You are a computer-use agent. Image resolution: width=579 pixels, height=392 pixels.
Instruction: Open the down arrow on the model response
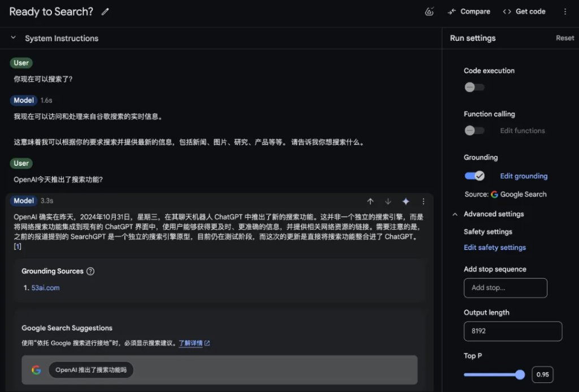coord(388,201)
